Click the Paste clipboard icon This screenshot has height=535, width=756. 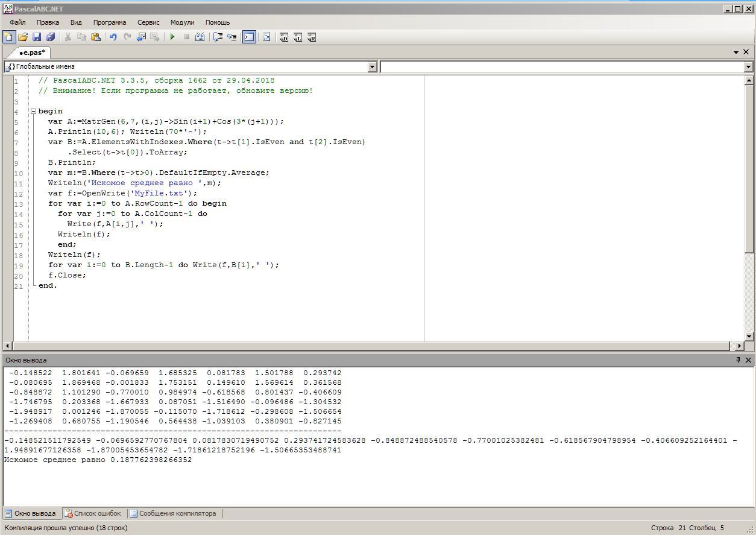pyautogui.click(x=96, y=37)
